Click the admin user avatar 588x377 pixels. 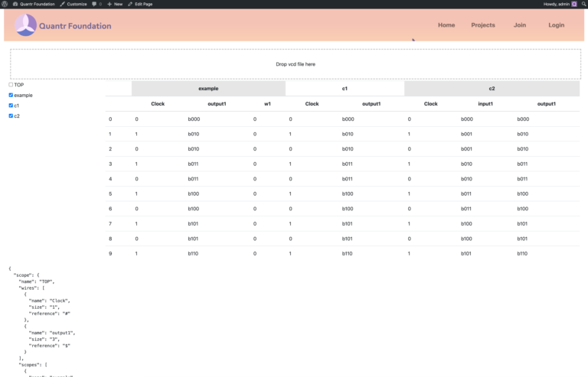tap(574, 4)
